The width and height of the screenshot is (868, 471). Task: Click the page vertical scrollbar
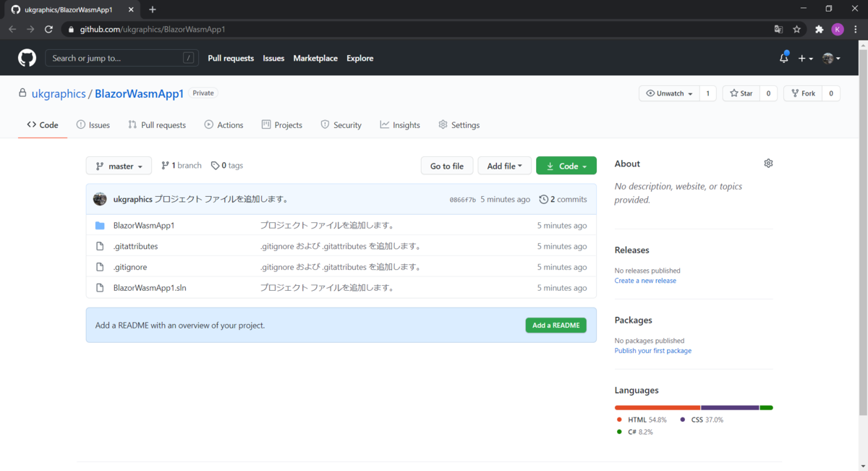click(863, 232)
